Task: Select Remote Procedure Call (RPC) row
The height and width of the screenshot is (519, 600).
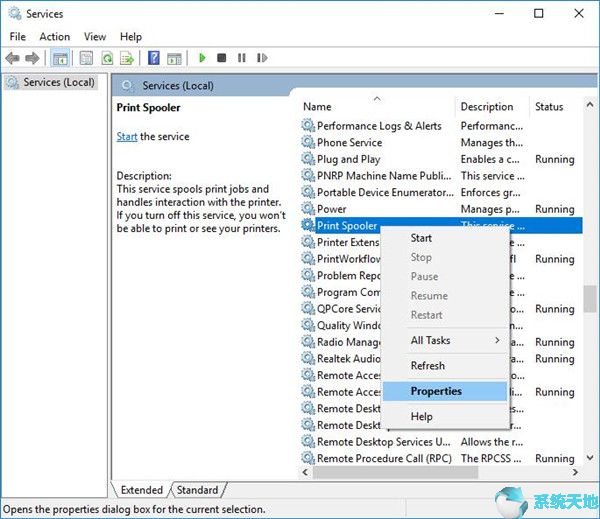Action: click(x=442, y=458)
